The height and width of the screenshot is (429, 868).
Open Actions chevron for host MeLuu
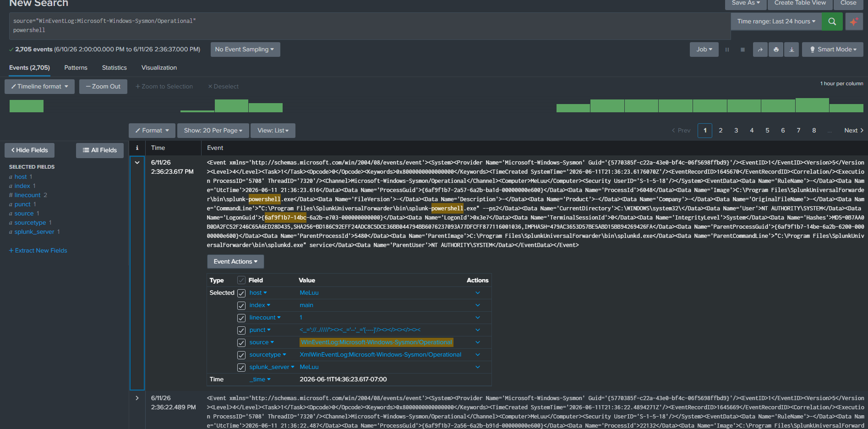[x=478, y=293]
